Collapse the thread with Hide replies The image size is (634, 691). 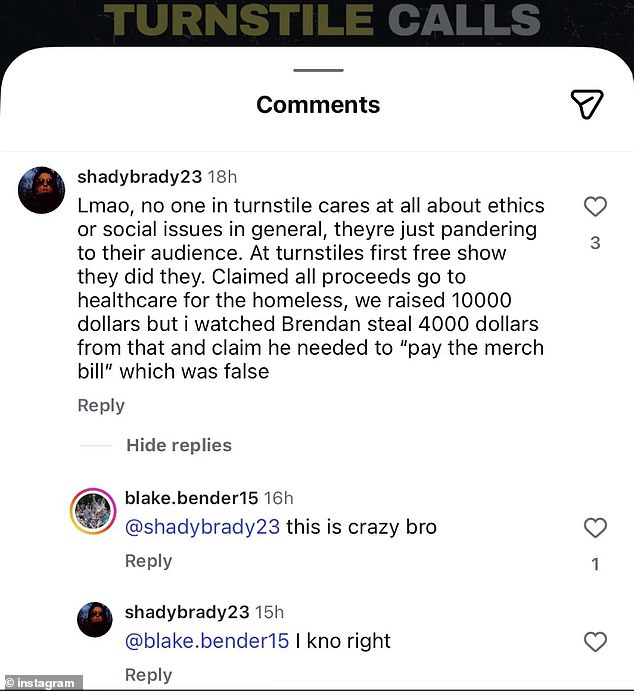(x=178, y=445)
